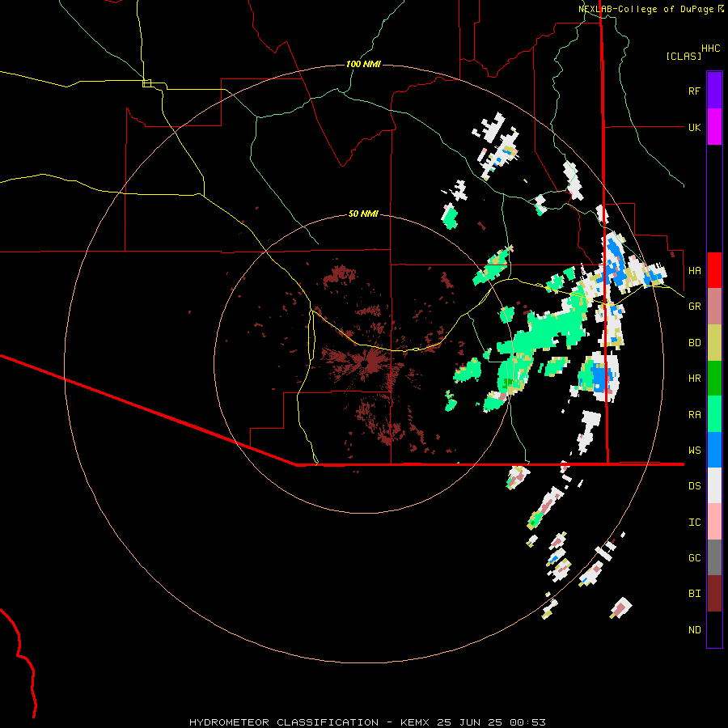
Task: Click the 'BD' legend label
Action: [694, 343]
